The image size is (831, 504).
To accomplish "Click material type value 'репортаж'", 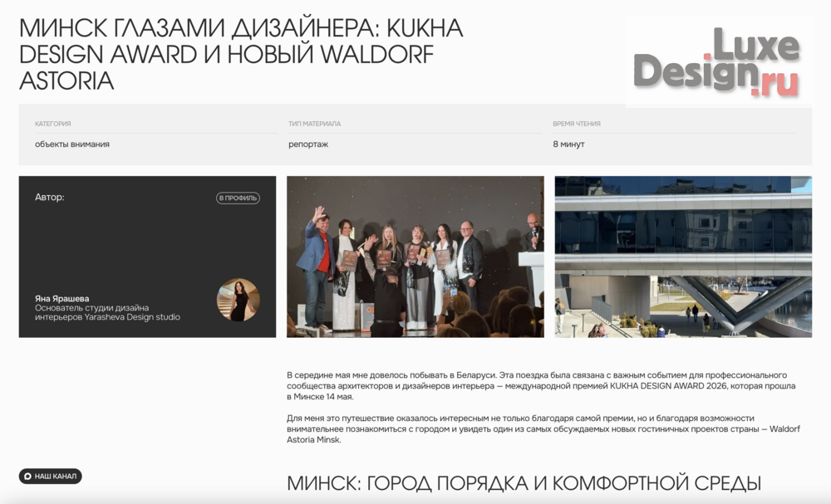I will pos(308,144).
